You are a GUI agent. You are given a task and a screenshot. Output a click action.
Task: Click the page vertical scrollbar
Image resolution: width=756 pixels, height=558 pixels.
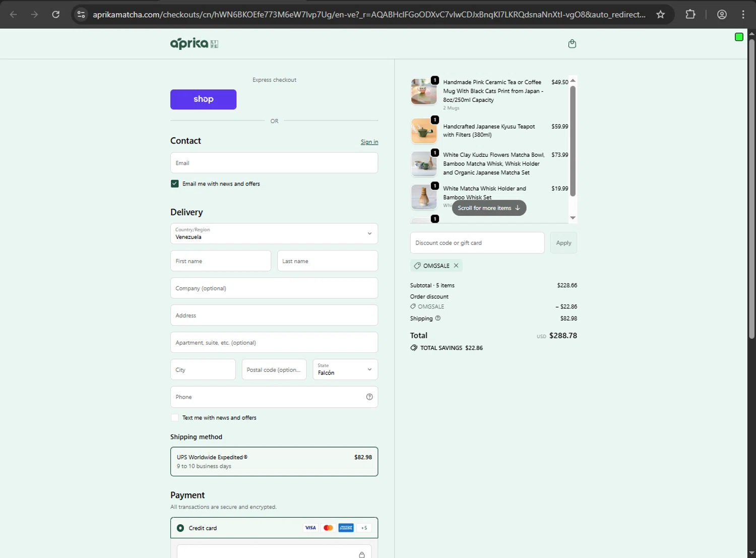(x=751, y=189)
